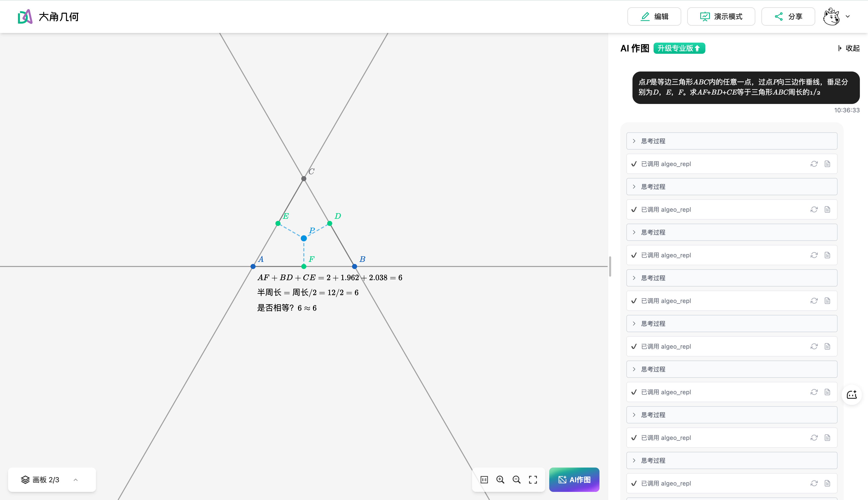The width and height of the screenshot is (868, 500).
Task: Select the green foot point F
Action: click(x=304, y=266)
